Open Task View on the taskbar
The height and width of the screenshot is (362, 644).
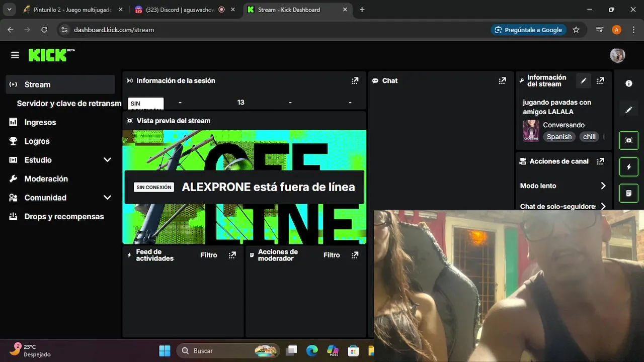pos(292,350)
